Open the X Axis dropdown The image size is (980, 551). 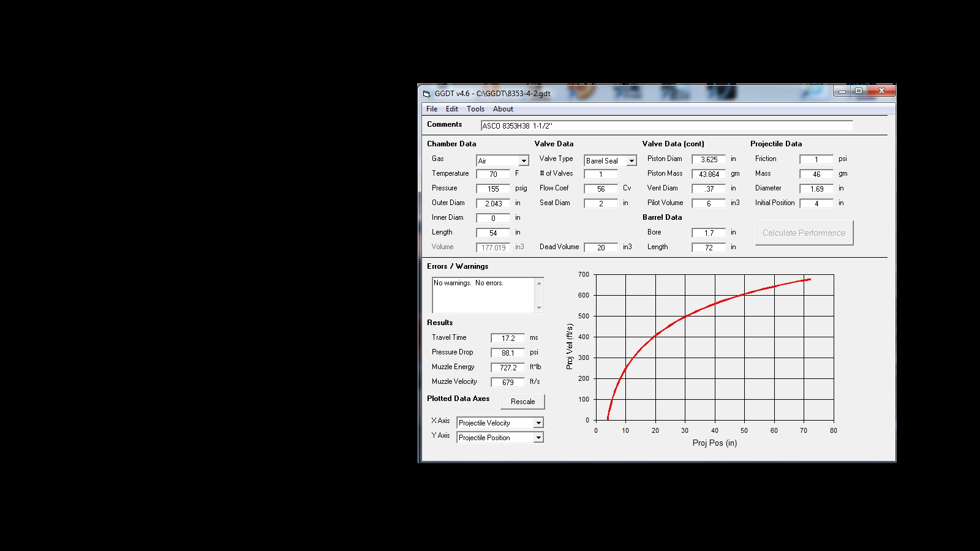pyautogui.click(x=538, y=423)
